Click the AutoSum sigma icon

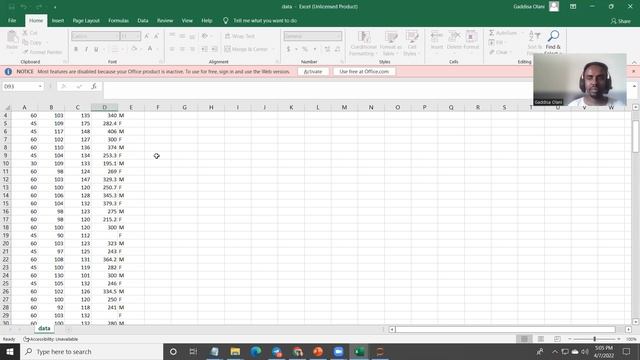pos(492,33)
